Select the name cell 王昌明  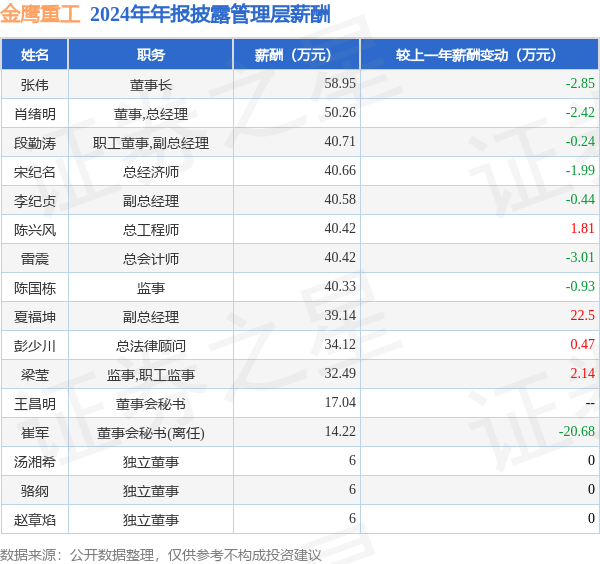[x=35, y=405]
